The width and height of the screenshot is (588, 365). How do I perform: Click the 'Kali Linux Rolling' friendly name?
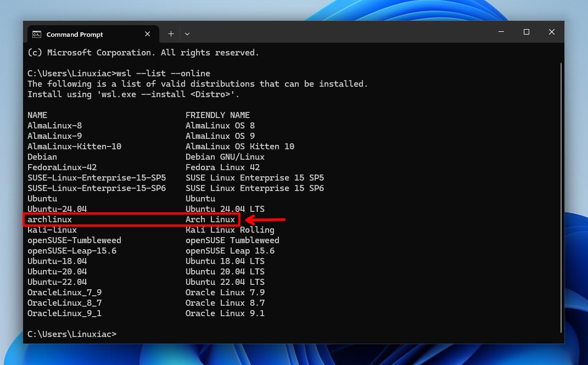230,230
